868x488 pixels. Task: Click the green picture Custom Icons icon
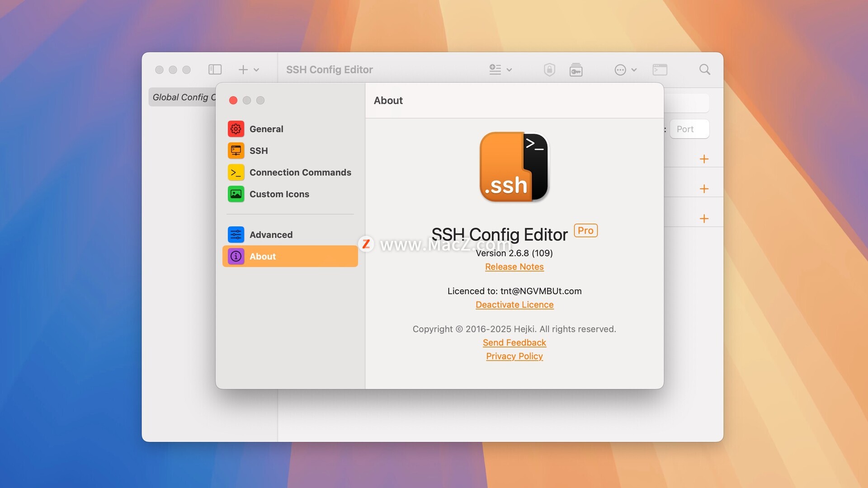click(x=236, y=194)
